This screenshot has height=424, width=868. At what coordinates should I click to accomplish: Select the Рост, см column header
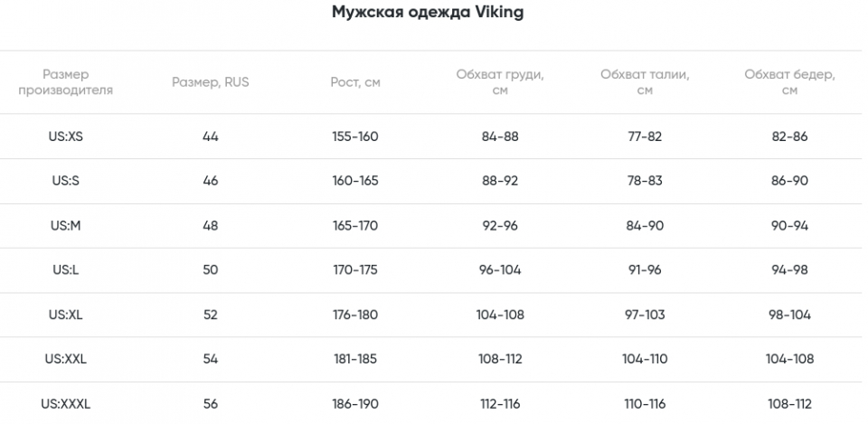pyautogui.click(x=355, y=82)
